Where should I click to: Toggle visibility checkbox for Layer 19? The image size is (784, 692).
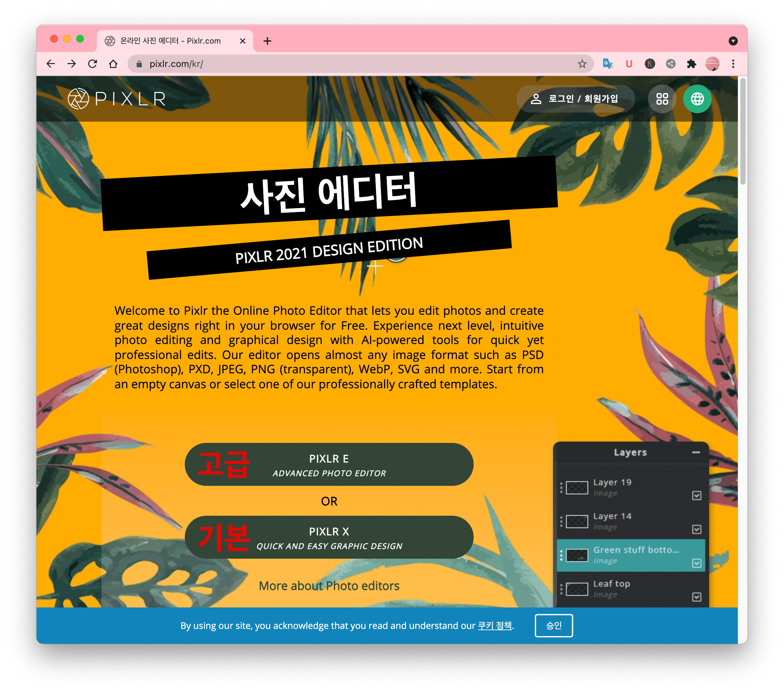click(x=696, y=496)
